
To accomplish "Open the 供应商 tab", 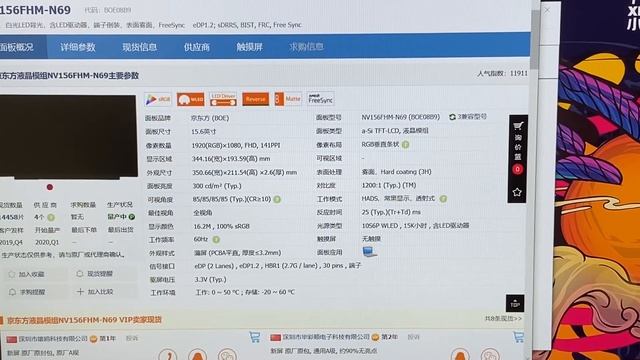I will pyautogui.click(x=197, y=47).
